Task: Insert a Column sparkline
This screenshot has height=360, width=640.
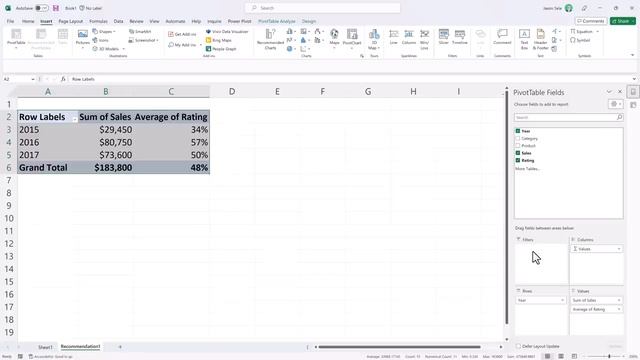Action: (409, 37)
